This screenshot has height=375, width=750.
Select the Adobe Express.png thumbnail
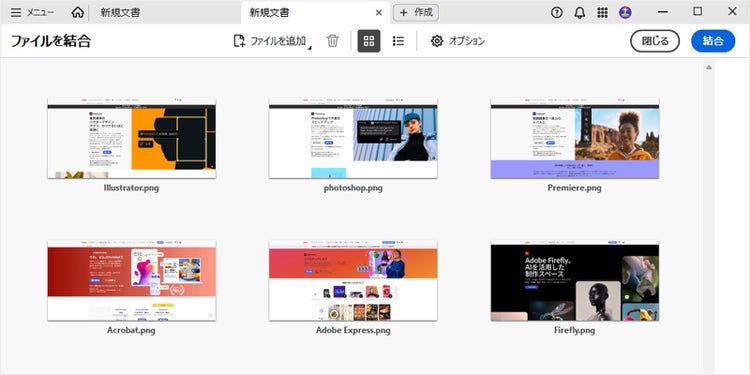[353, 281]
